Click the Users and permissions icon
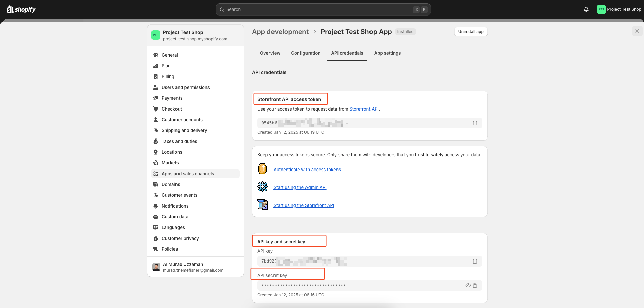 156,87
